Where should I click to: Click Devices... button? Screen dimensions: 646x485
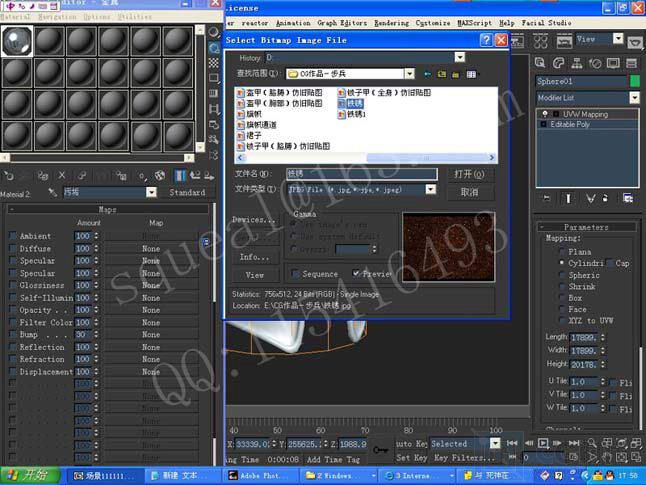(x=254, y=220)
